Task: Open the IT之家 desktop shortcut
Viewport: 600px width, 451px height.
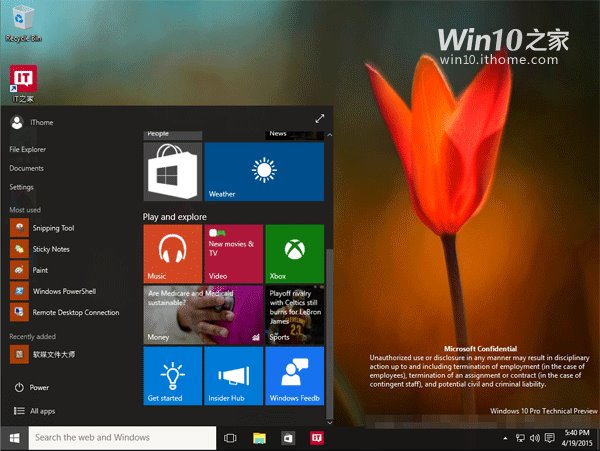Action: coord(23,83)
